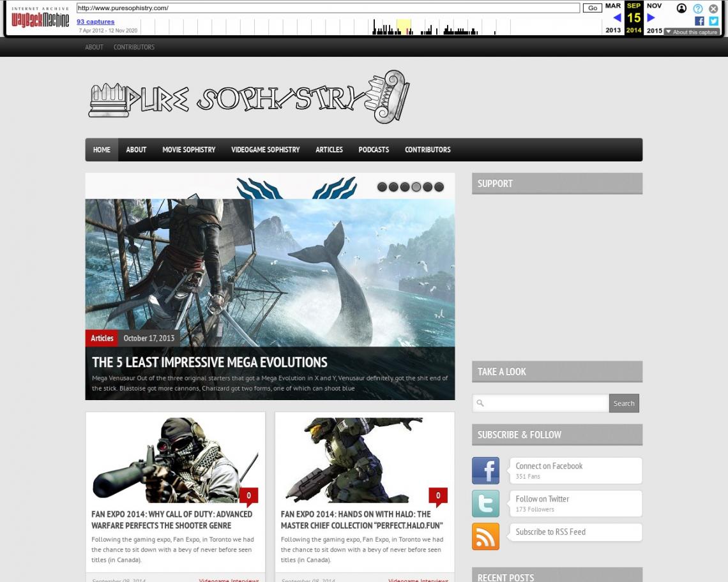728x582 pixels.
Task: Click Contributors in the top dark bar
Action: (x=134, y=47)
